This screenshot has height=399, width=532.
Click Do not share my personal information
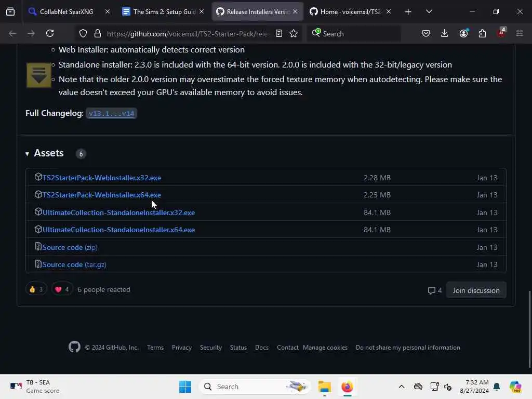(408, 348)
